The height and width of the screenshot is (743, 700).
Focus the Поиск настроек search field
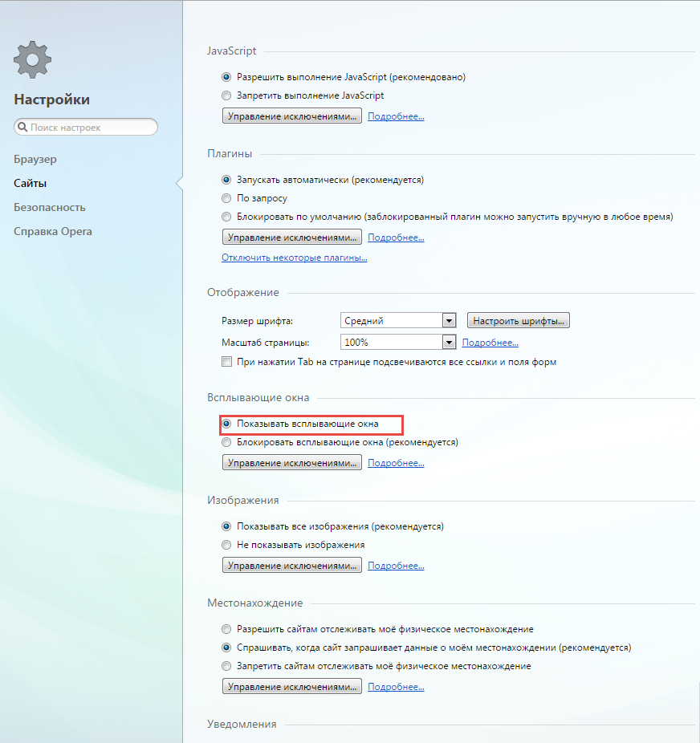[x=86, y=127]
